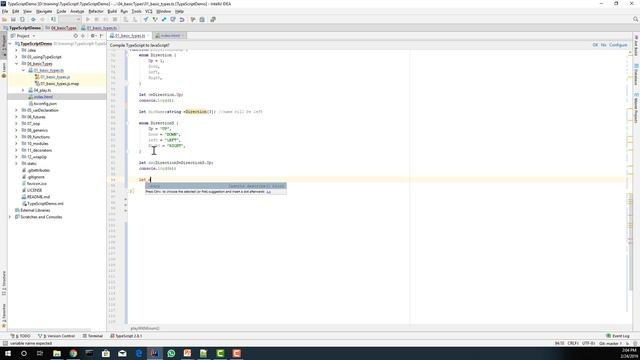Open the Version Control tool window
Viewport: 640px width, 360px height.
[x=57, y=336]
